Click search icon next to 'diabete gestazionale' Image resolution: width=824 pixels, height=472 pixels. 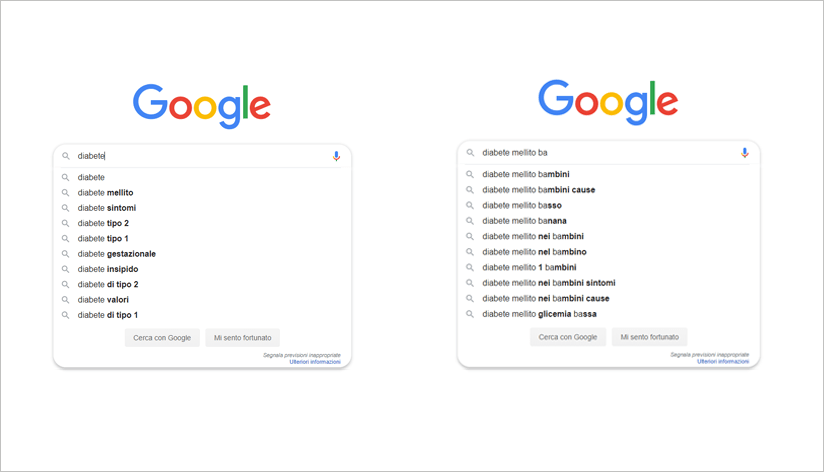66,254
